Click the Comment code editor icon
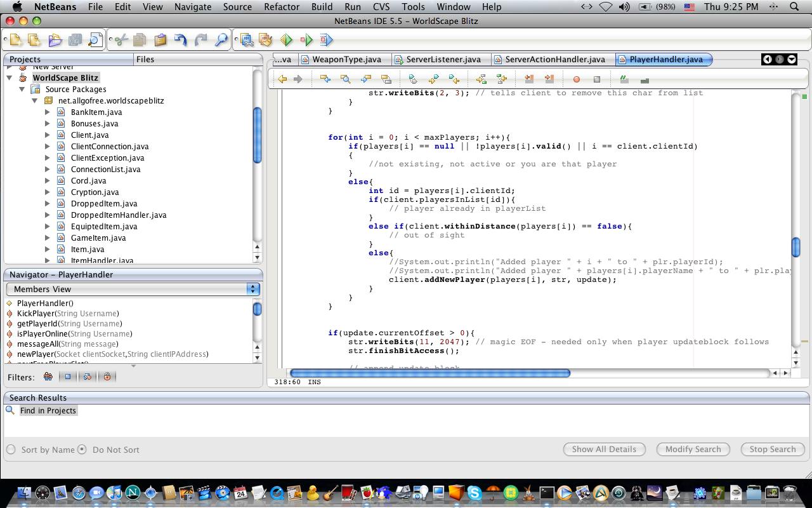 (624, 79)
